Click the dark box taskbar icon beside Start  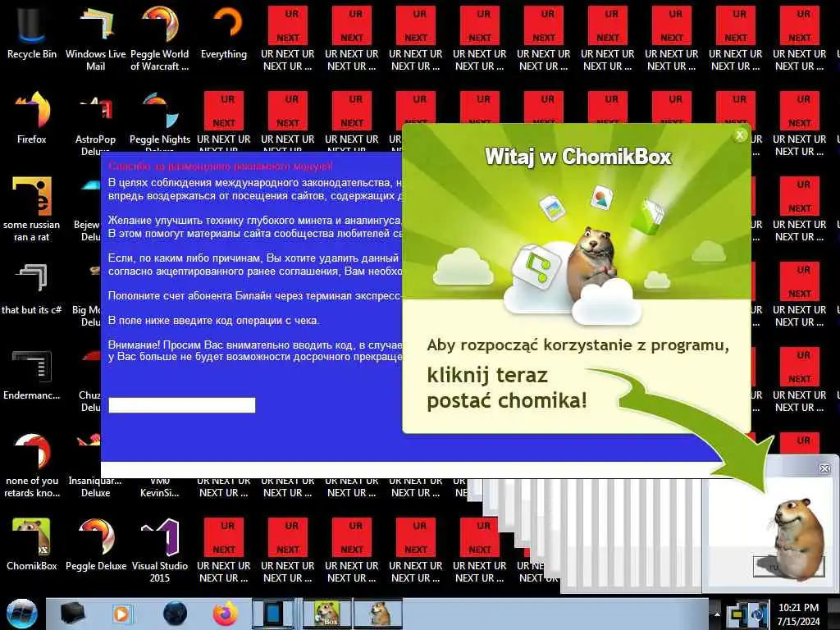pyautogui.click(x=72, y=614)
